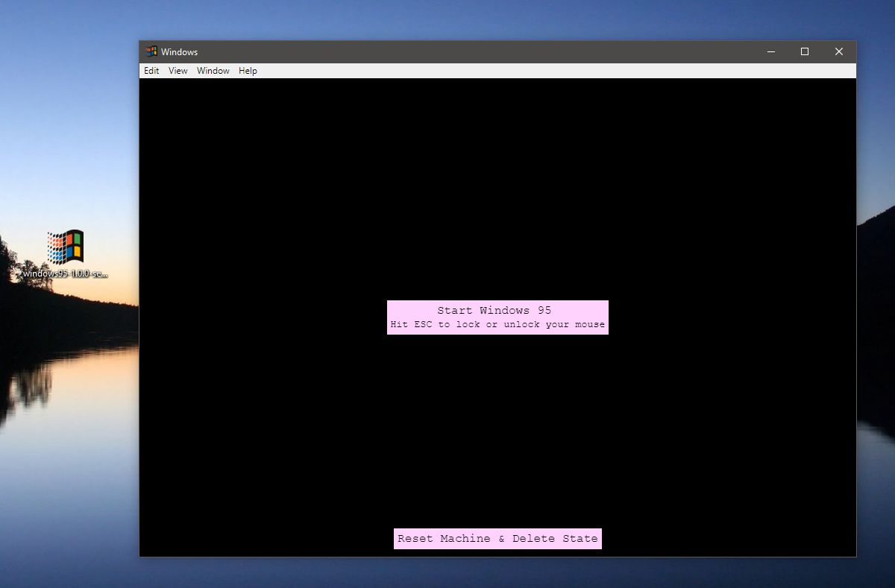Screen dimensions: 895x588
Task: Open the Edit menu
Action: pyautogui.click(x=151, y=71)
